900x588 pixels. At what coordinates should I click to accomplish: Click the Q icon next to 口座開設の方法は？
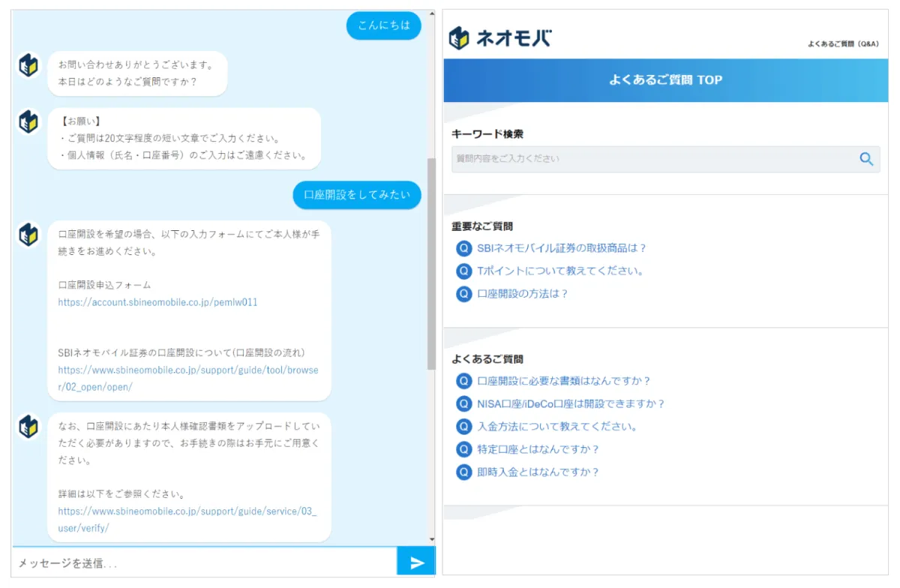[x=463, y=293]
